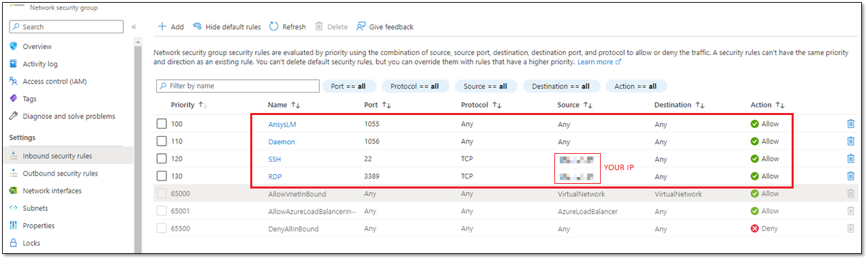Image resolution: width=868 pixels, height=260 pixels.
Task: Open the AnsysLM rule link
Action: coord(282,125)
